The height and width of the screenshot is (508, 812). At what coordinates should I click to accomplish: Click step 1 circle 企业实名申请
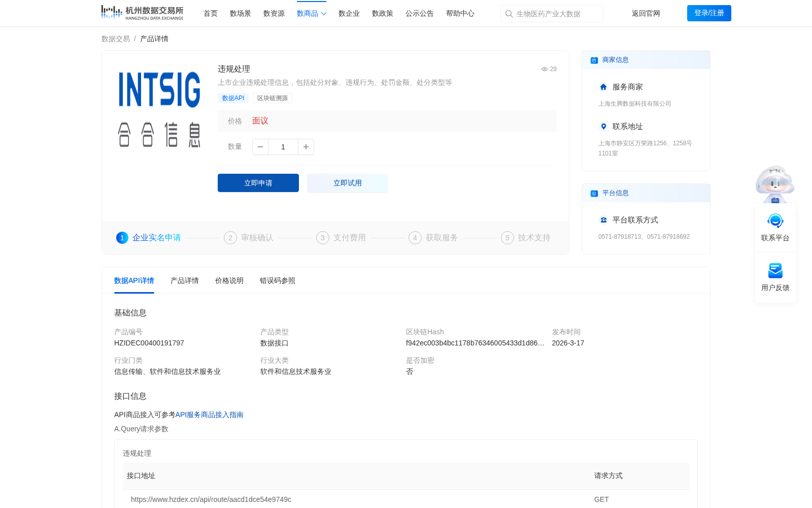(x=122, y=238)
